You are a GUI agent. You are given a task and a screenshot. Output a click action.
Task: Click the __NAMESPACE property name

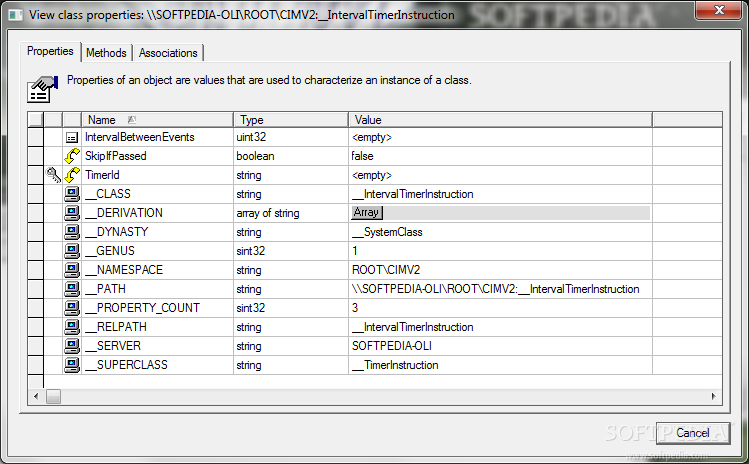[x=124, y=270]
